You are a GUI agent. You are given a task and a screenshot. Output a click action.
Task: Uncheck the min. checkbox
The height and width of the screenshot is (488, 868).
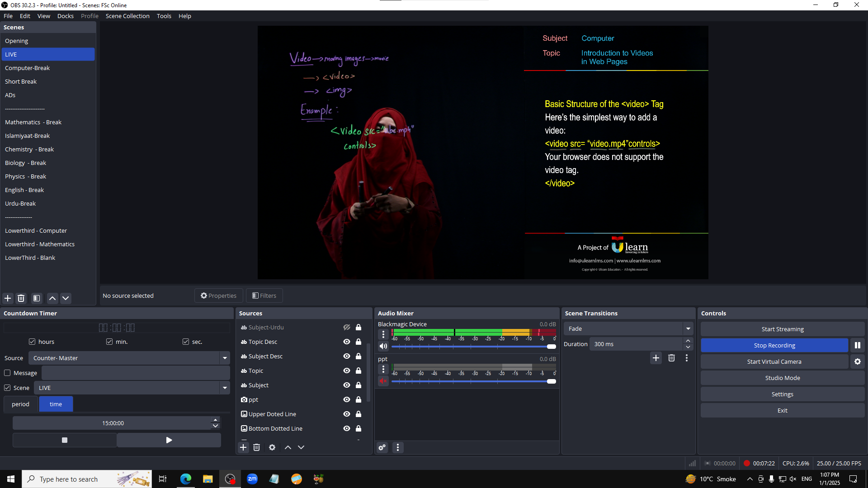click(x=109, y=342)
